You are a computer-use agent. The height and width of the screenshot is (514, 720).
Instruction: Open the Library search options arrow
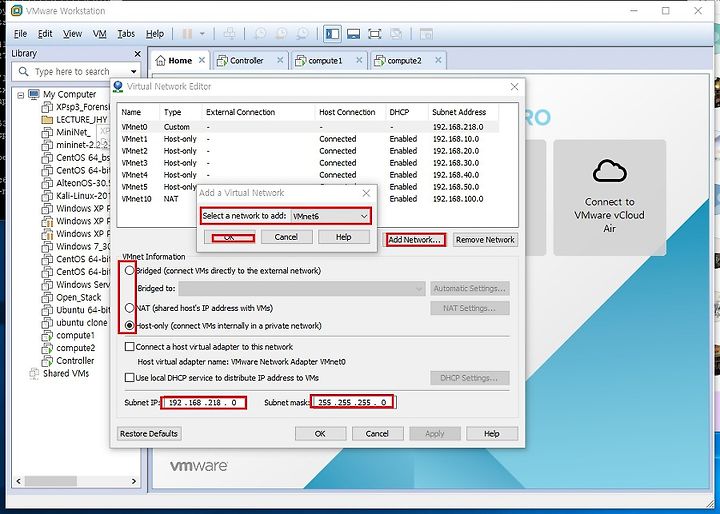click(133, 71)
